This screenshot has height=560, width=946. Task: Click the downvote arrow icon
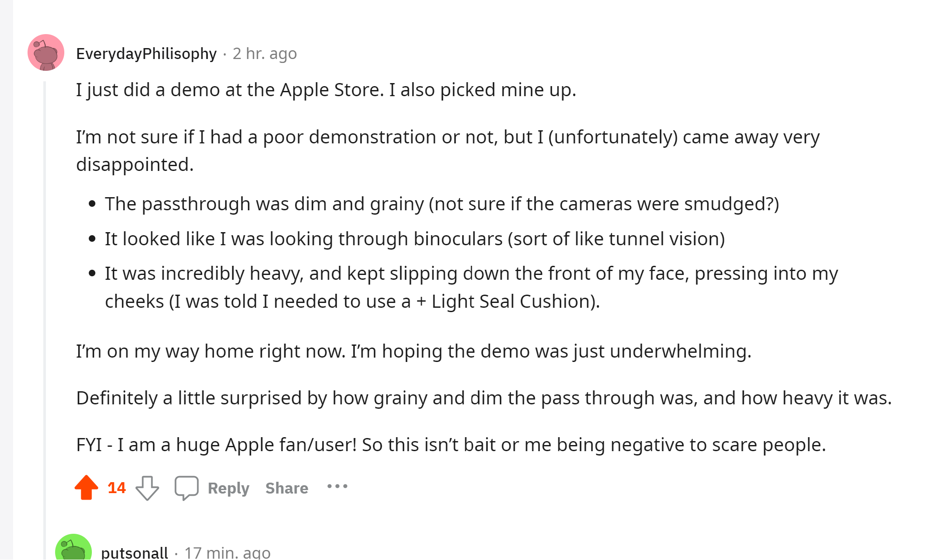click(x=147, y=488)
